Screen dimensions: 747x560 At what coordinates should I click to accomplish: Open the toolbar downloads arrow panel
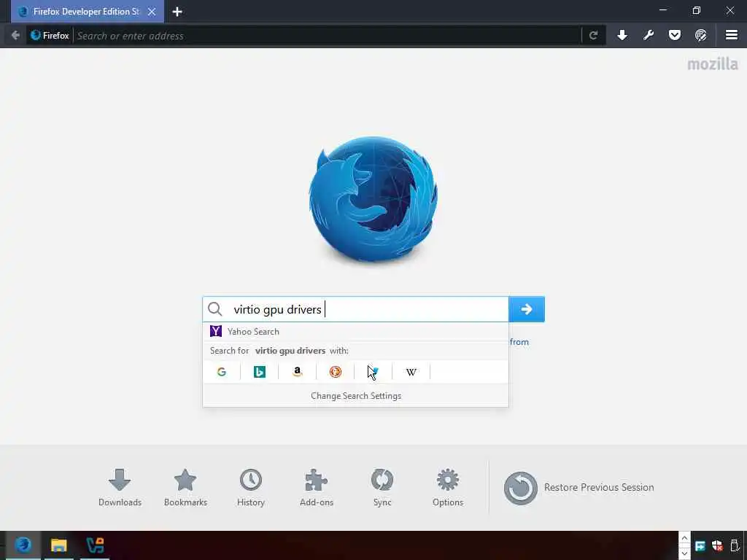622,35
